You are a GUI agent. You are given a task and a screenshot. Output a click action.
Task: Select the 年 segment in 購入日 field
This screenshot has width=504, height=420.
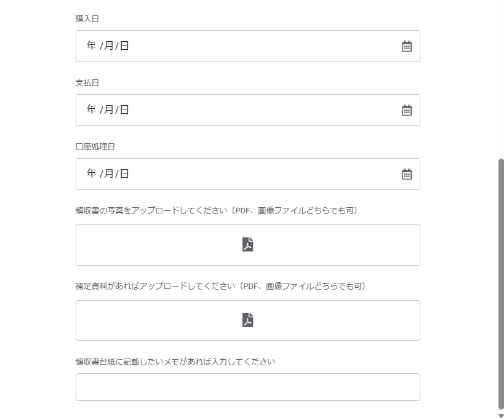tap(91, 46)
